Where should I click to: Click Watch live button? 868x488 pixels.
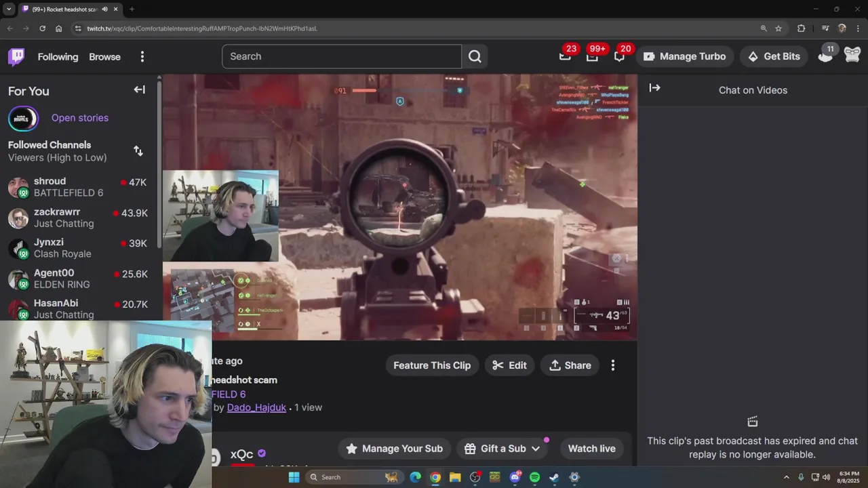(x=592, y=449)
